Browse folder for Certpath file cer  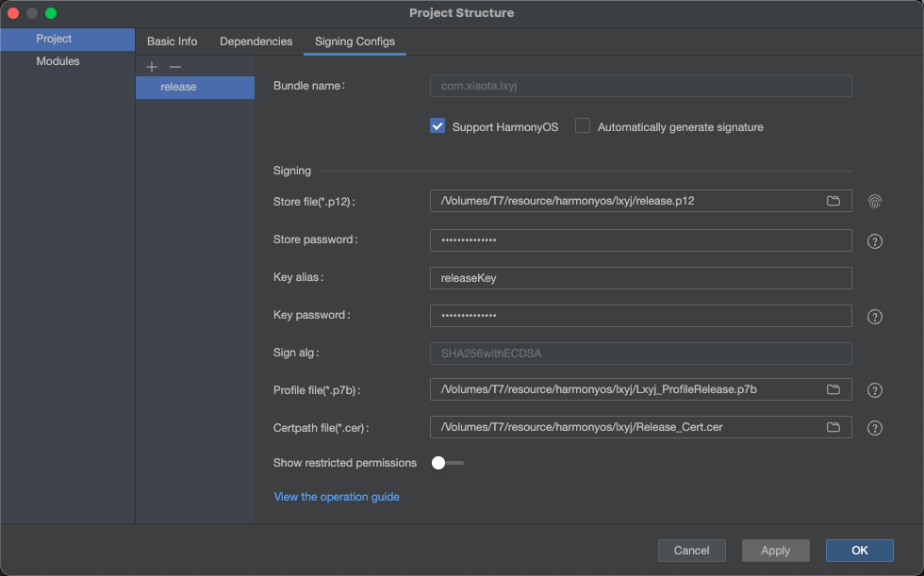point(833,427)
